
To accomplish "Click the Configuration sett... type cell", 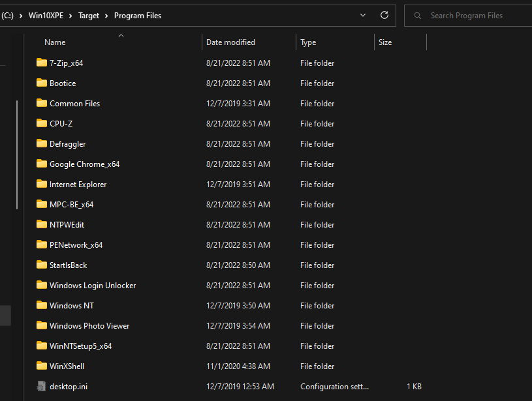I will (x=334, y=387).
